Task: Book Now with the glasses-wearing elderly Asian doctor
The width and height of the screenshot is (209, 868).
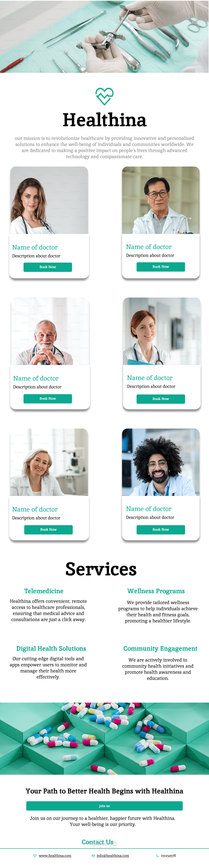Action: pos(161,267)
